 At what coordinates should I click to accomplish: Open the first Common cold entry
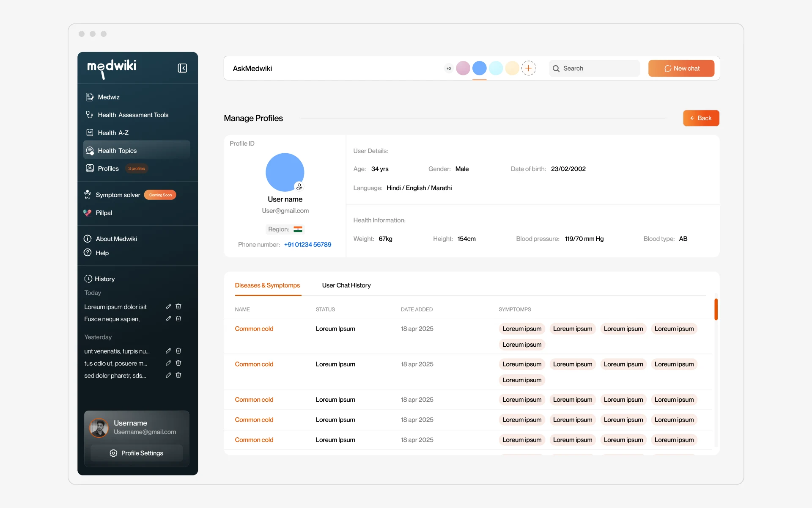[x=254, y=329]
